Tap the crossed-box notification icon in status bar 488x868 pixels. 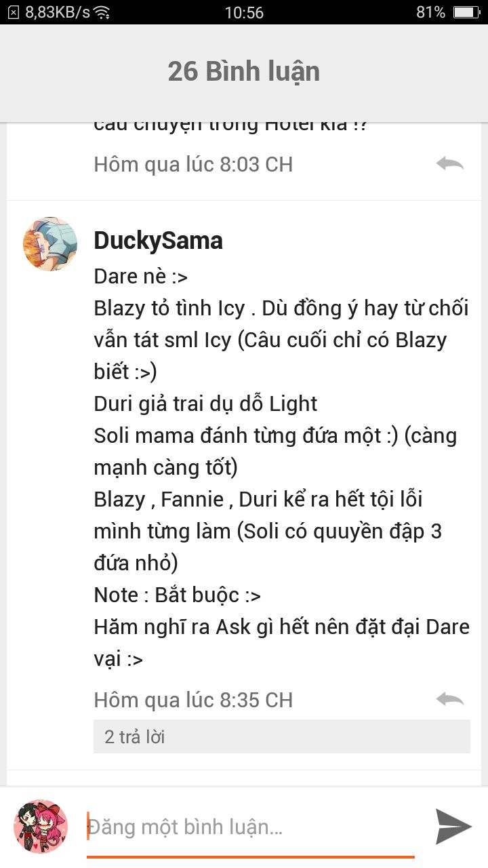pos(13,12)
